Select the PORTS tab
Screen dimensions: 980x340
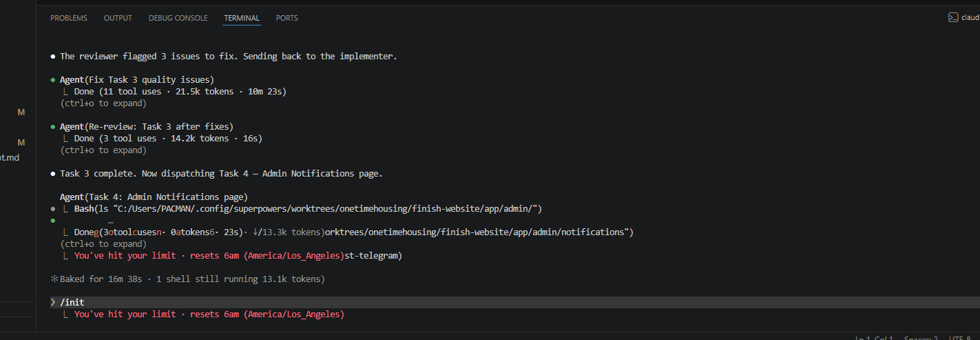286,18
